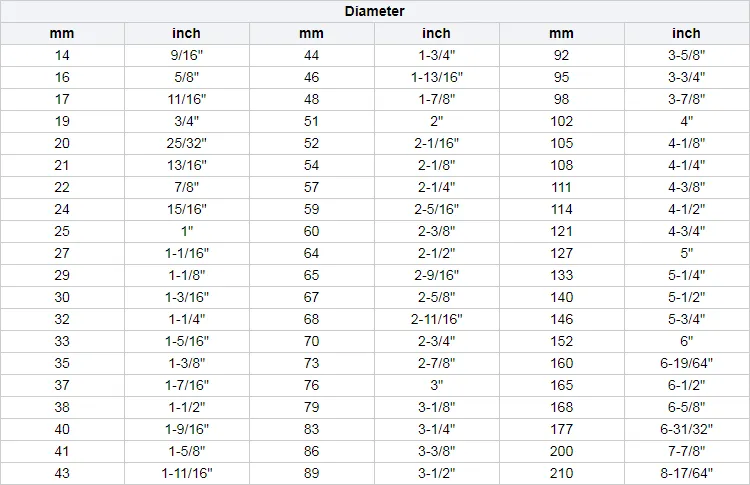Select the 14 mm cell
Viewport: 750px width, 485px height.
(x=62, y=55)
